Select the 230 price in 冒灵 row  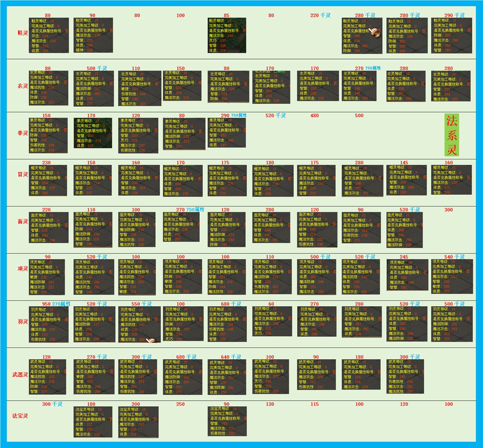[46, 162]
